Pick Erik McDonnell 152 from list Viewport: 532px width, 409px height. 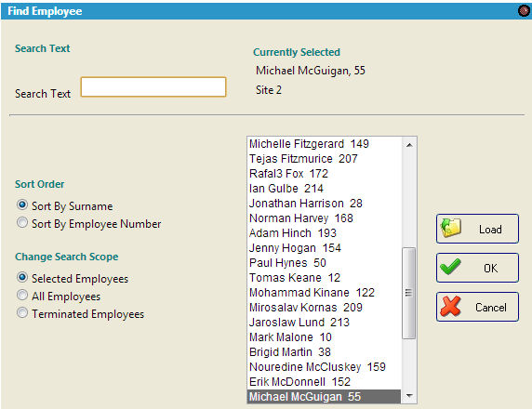click(x=324, y=382)
